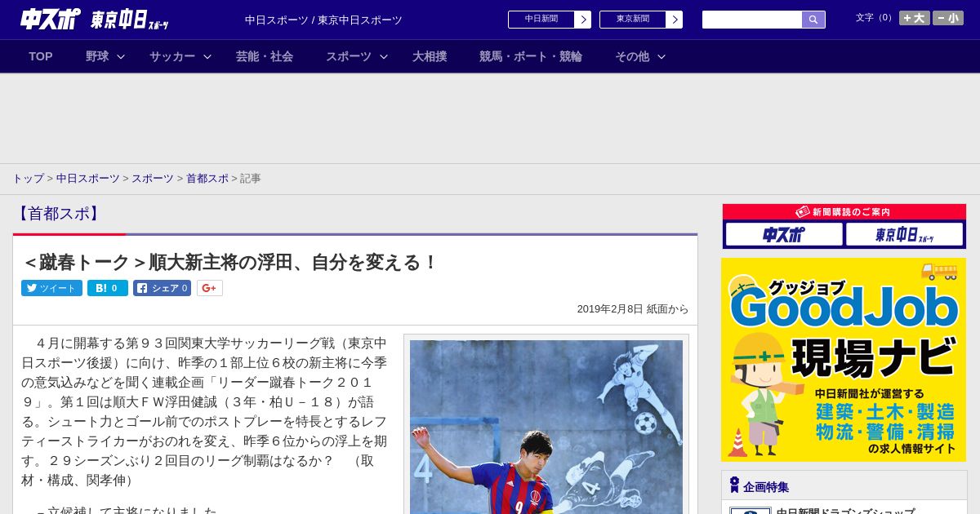Expand 野球 dropdown chevron

121,56
